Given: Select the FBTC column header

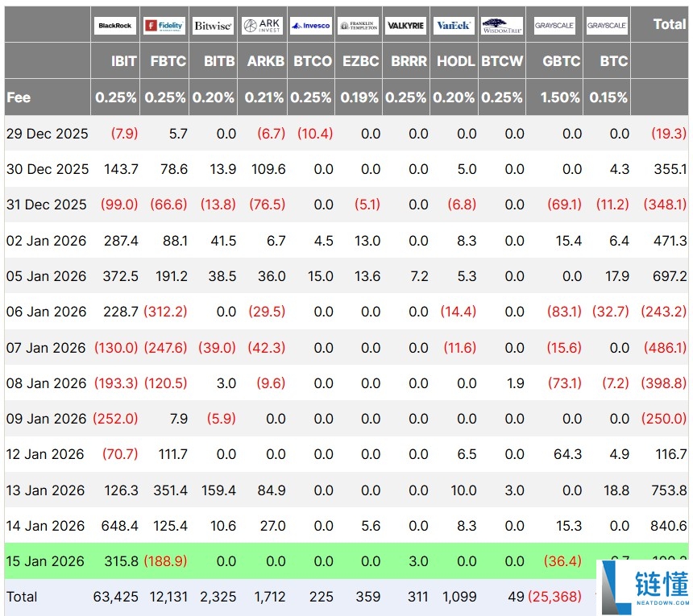Looking at the screenshot, I should point(168,61).
